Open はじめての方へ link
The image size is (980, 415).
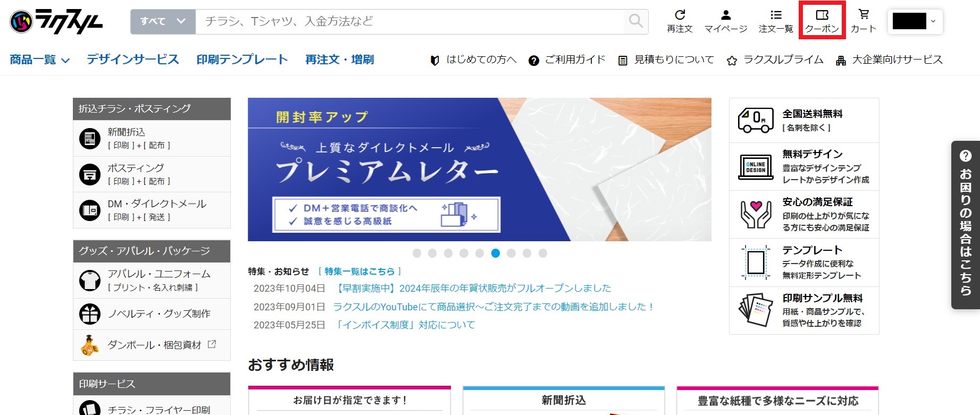coord(482,60)
